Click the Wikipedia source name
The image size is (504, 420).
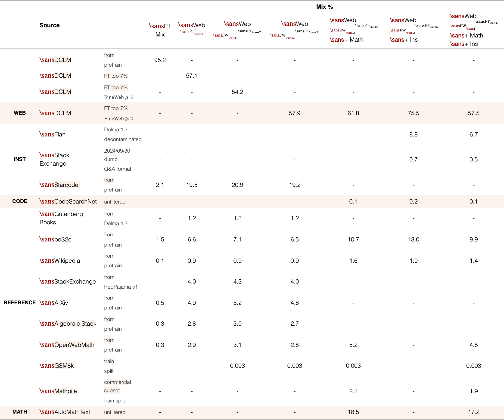point(59,260)
